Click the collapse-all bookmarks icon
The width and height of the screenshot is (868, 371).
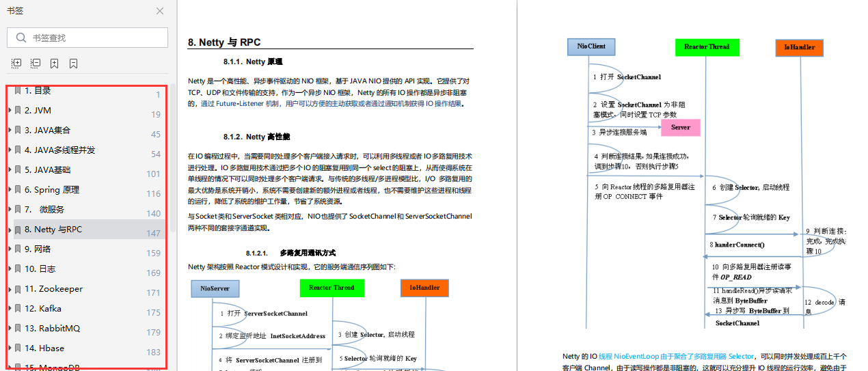click(36, 64)
